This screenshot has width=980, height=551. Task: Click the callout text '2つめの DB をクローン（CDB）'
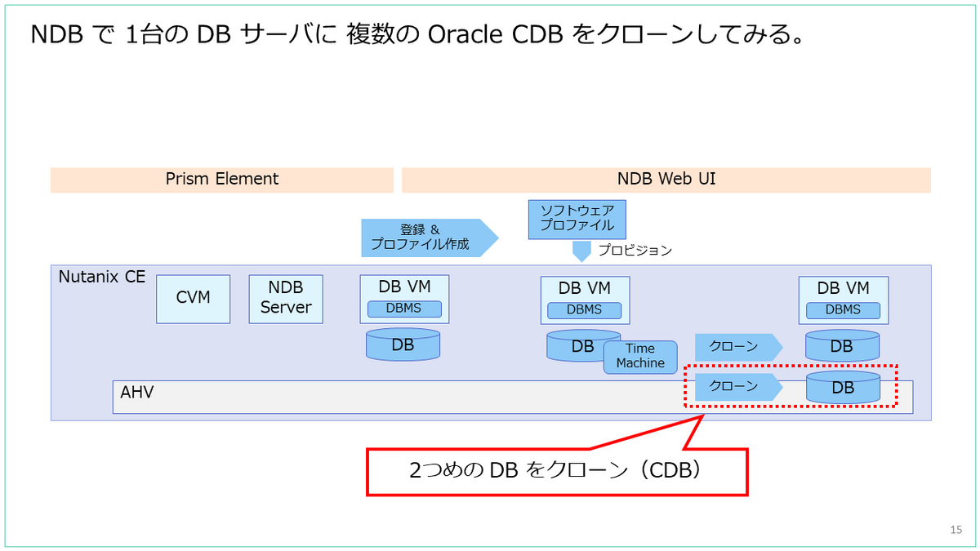[557, 471]
